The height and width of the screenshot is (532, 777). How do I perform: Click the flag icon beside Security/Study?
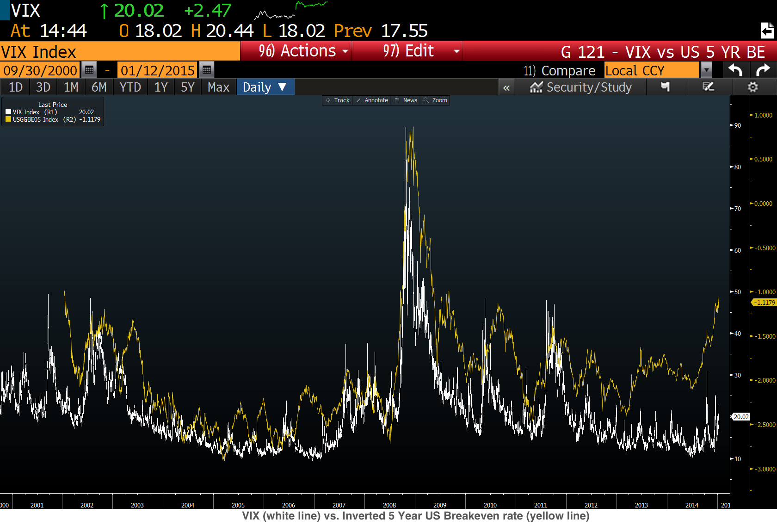(665, 87)
